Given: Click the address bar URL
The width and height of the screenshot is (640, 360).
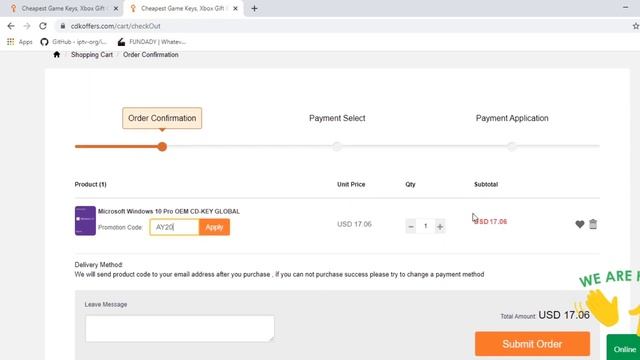Looking at the screenshot, I should [116, 26].
